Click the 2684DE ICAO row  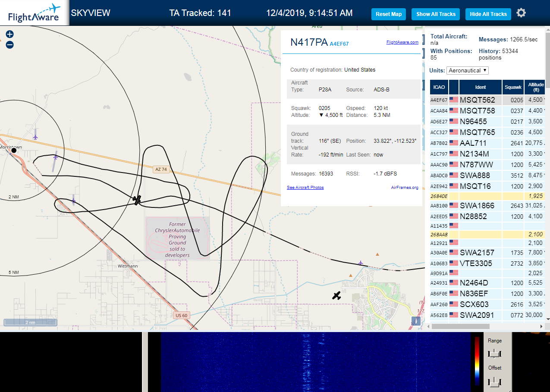point(487,196)
